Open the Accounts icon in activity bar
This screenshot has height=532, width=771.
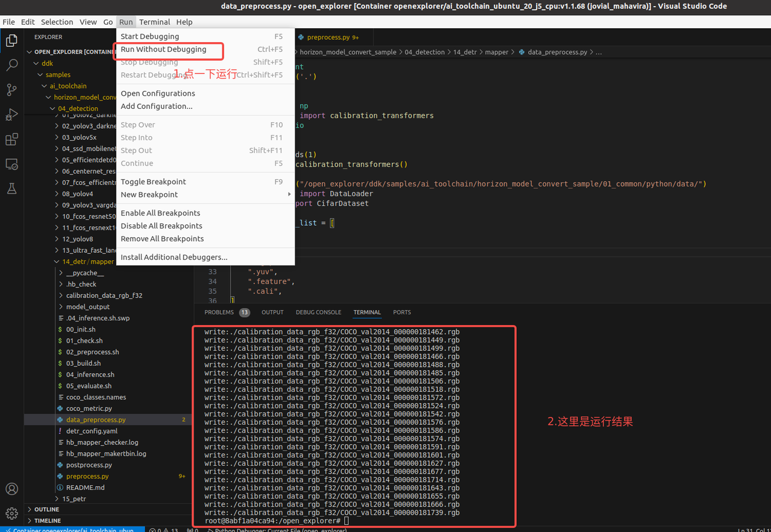[11, 489]
